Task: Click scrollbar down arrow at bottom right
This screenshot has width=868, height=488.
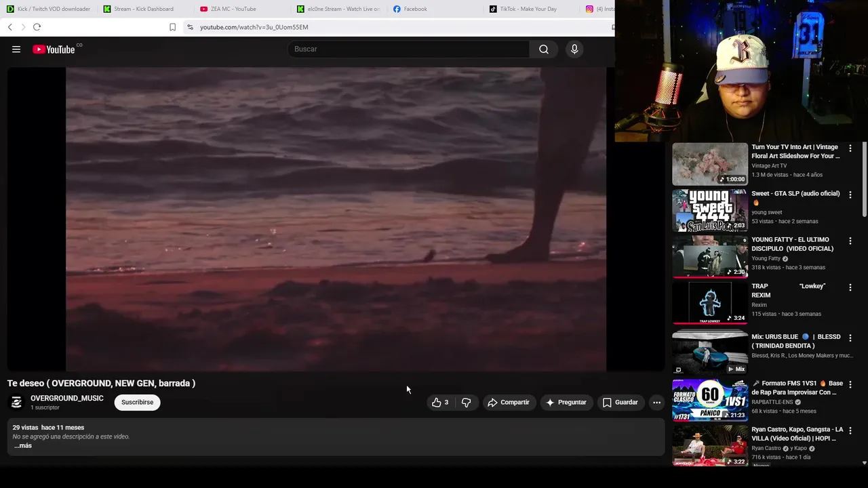Action: [864, 463]
